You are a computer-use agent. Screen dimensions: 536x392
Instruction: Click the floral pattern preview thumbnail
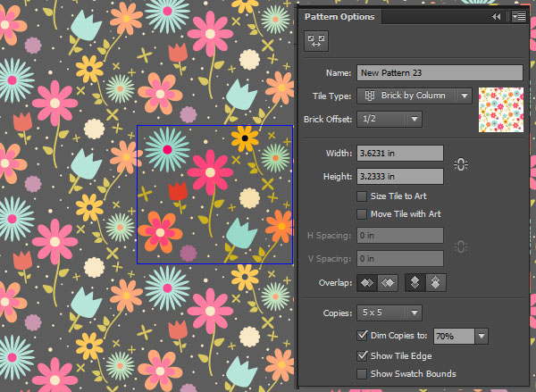click(x=500, y=109)
